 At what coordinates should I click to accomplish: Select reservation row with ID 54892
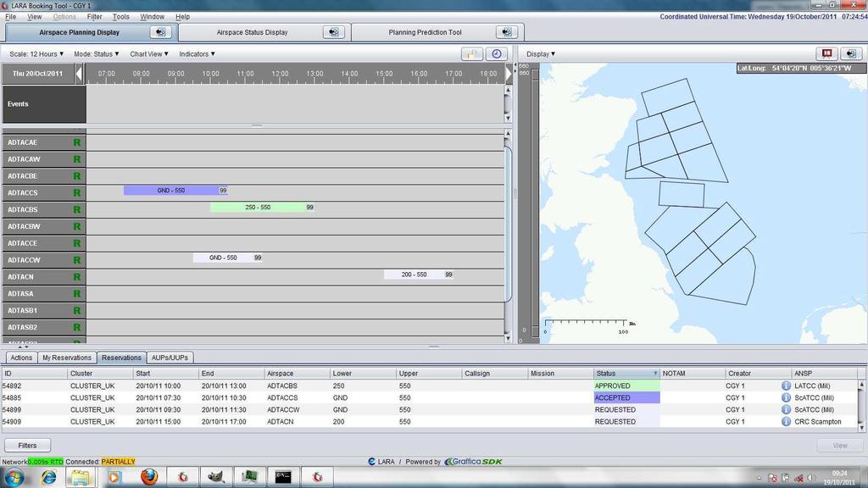(x=430, y=385)
